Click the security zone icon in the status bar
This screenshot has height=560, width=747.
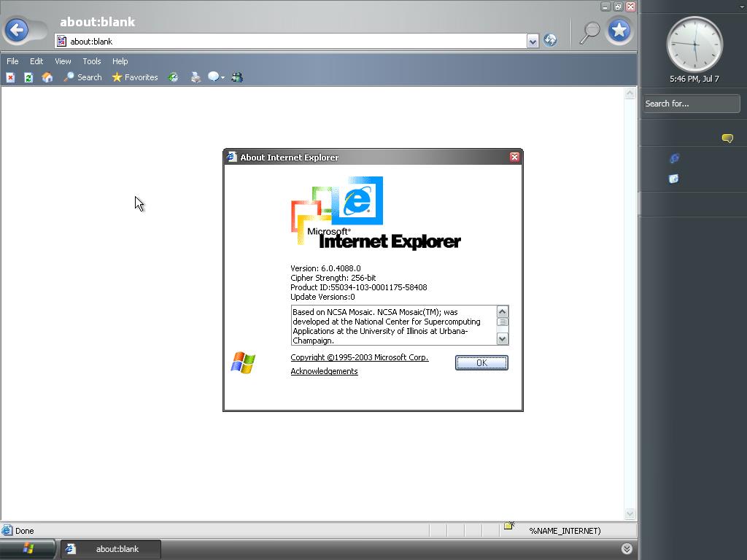click(509, 526)
